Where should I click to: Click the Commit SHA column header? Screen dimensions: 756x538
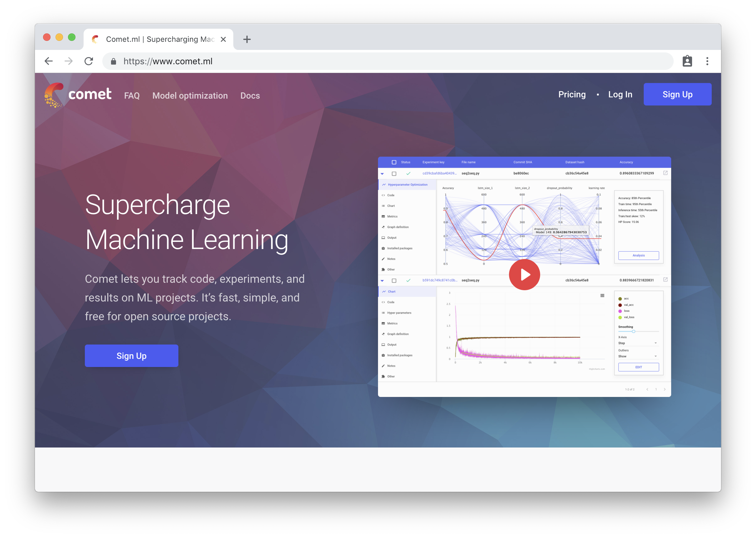523,162
